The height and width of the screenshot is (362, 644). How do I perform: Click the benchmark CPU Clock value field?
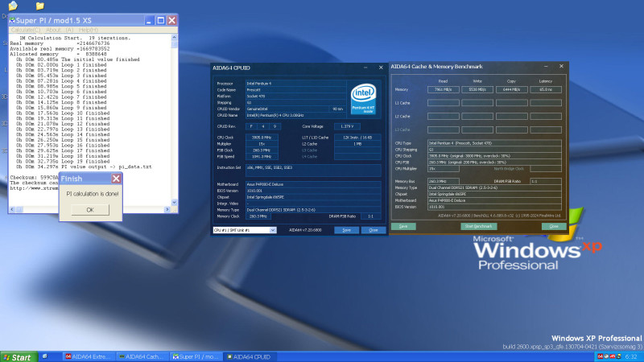coord(494,156)
